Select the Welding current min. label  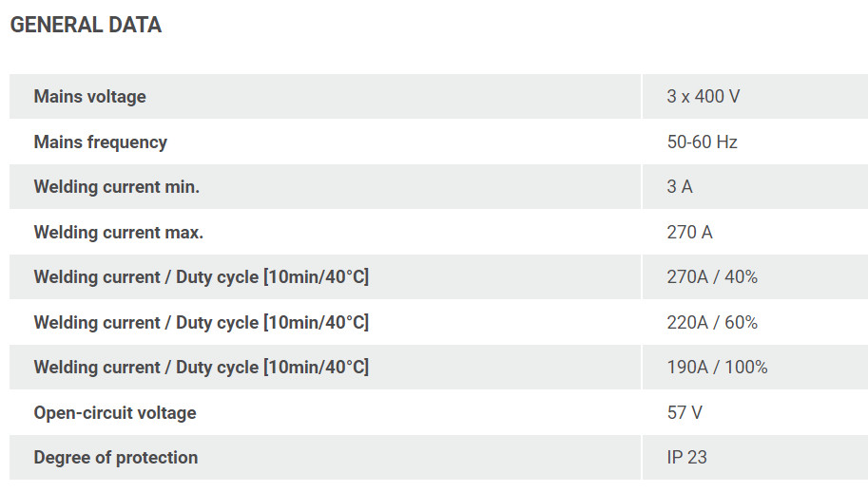pyautogui.click(x=116, y=187)
